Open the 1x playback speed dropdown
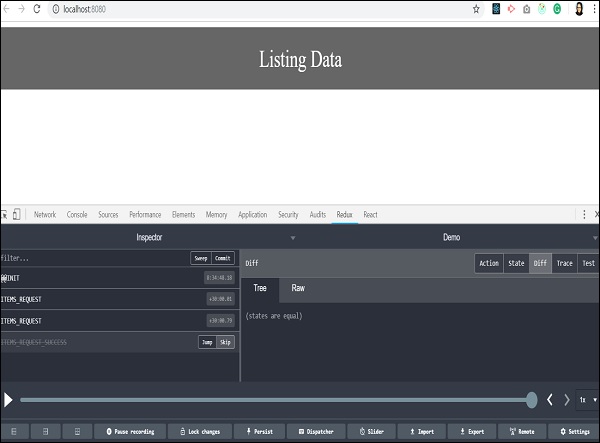The width and height of the screenshot is (600, 443). 587,400
